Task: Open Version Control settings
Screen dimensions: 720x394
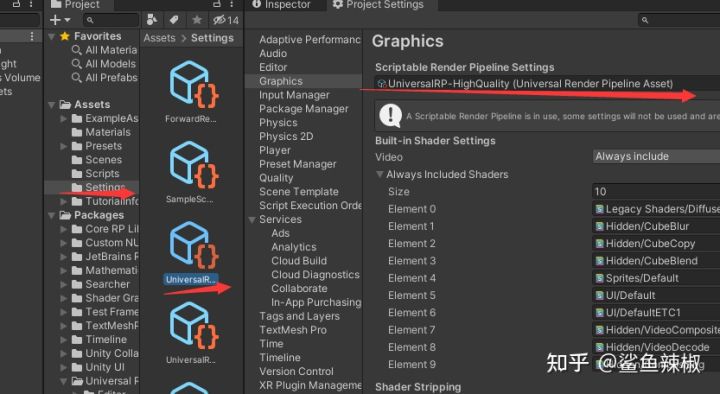Action: pyautogui.click(x=296, y=371)
